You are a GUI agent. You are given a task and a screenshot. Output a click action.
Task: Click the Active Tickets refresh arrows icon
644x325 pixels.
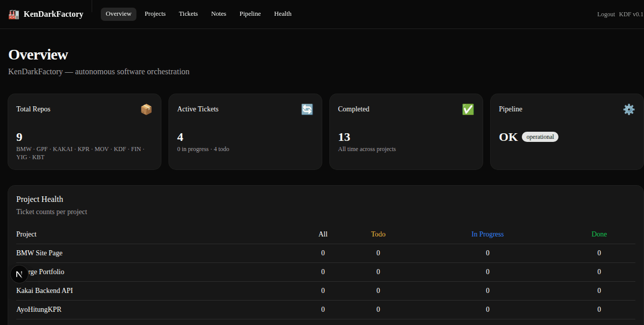(307, 109)
